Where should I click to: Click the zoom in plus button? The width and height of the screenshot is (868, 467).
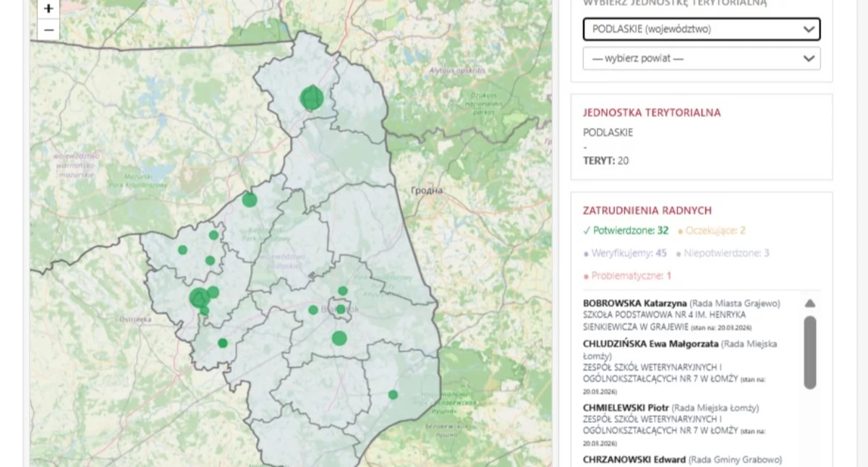point(48,9)
